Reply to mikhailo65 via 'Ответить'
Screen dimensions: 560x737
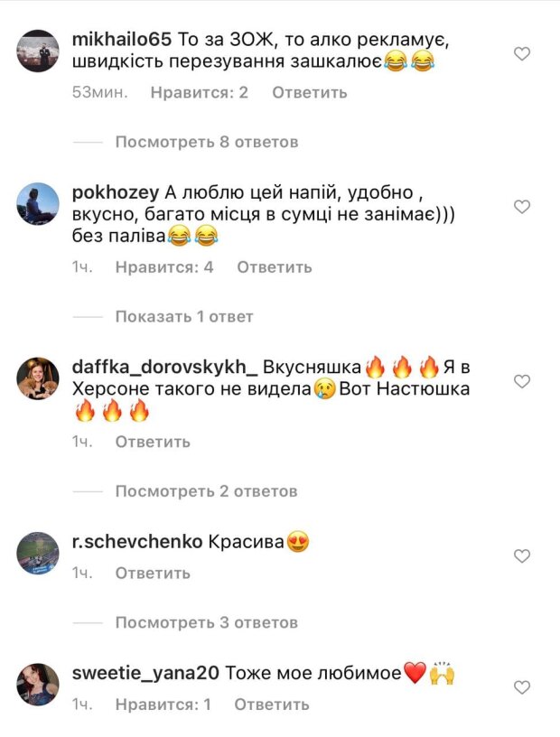(310, 93)
